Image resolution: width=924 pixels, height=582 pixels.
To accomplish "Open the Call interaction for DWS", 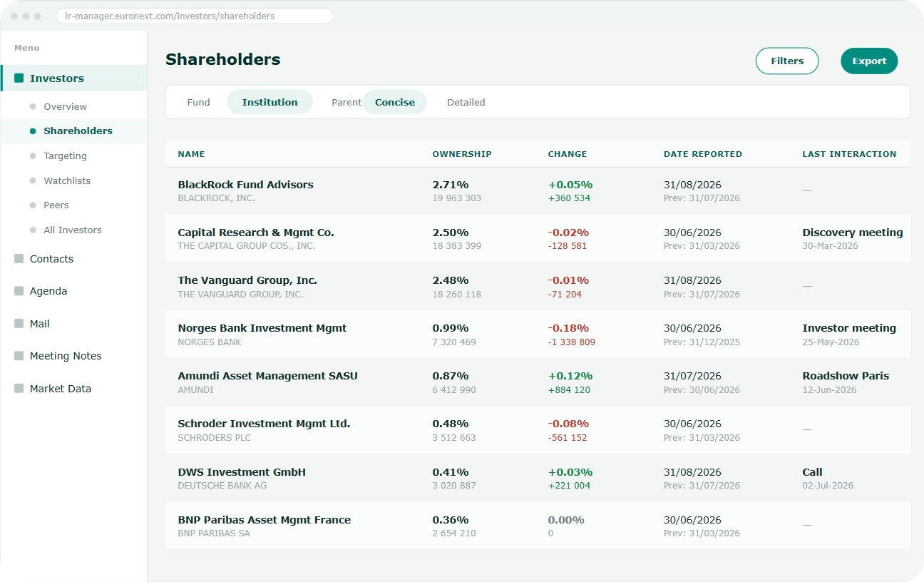I will pos(812,472).
